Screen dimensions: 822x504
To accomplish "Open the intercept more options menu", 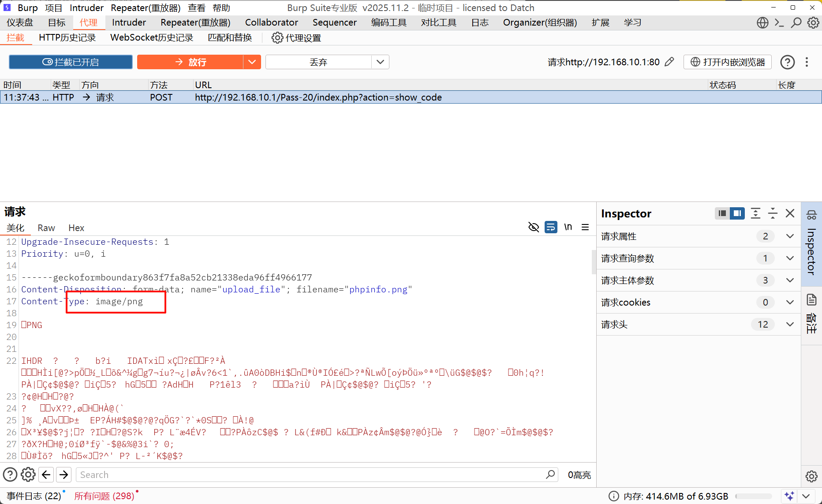I will (x=807, y=62).
